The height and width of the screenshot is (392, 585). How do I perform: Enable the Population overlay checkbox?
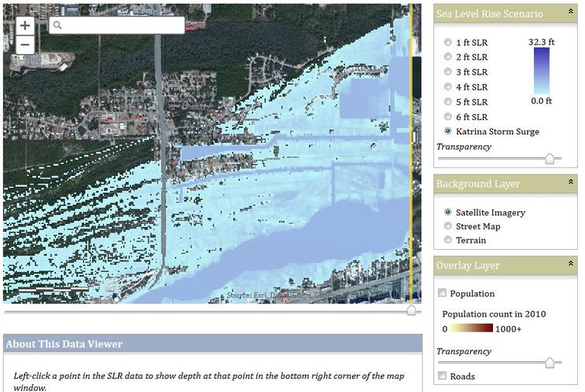coord(442,294)
